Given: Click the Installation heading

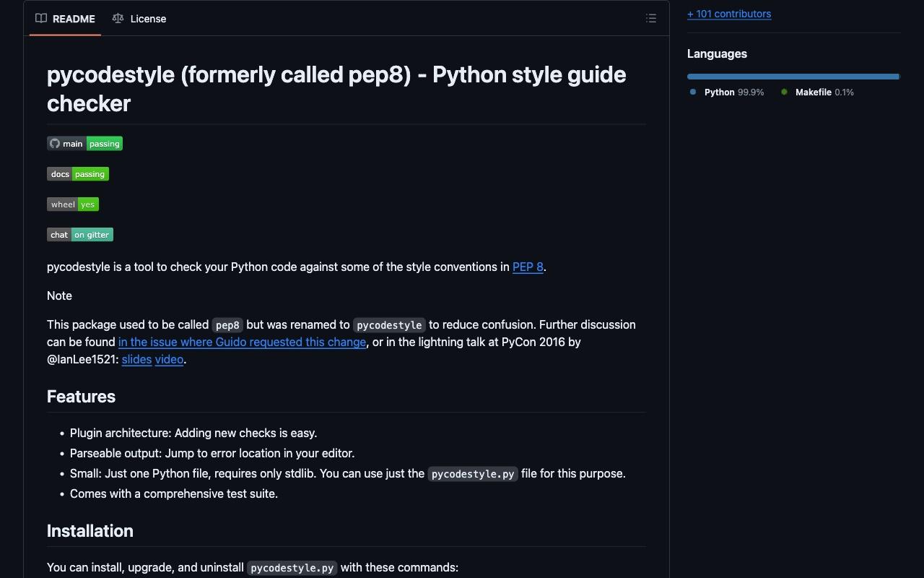Looking at the screenshot, I should (90, 531).
